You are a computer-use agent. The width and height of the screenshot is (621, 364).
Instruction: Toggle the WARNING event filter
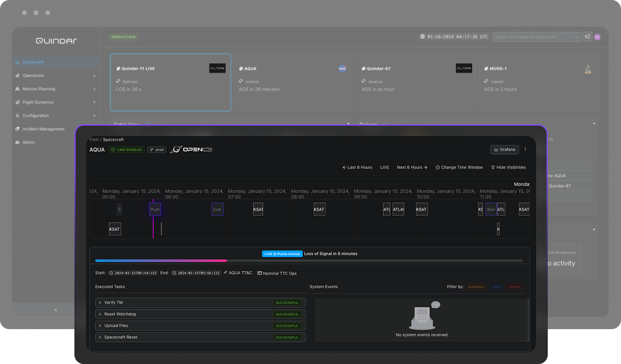476,287
